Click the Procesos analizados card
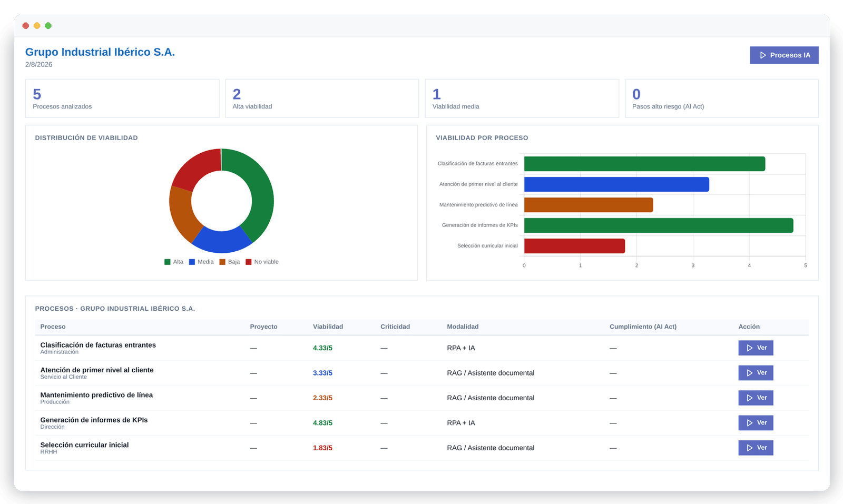The image size is (843, 504). point(122,98)
